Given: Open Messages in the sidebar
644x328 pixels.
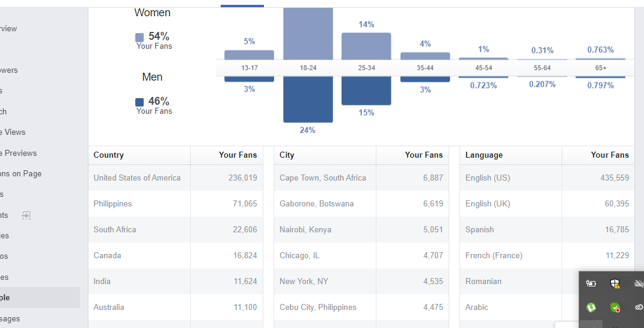Looking at the screenshot, I should [x=10, y=318].
